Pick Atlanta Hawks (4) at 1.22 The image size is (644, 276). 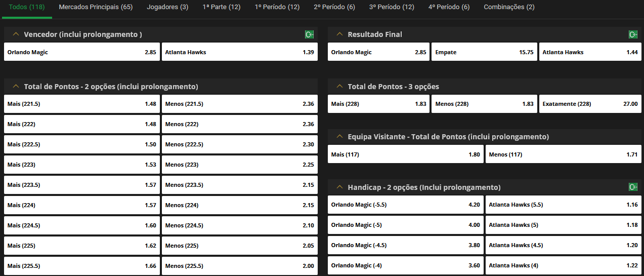coord(564,265)
